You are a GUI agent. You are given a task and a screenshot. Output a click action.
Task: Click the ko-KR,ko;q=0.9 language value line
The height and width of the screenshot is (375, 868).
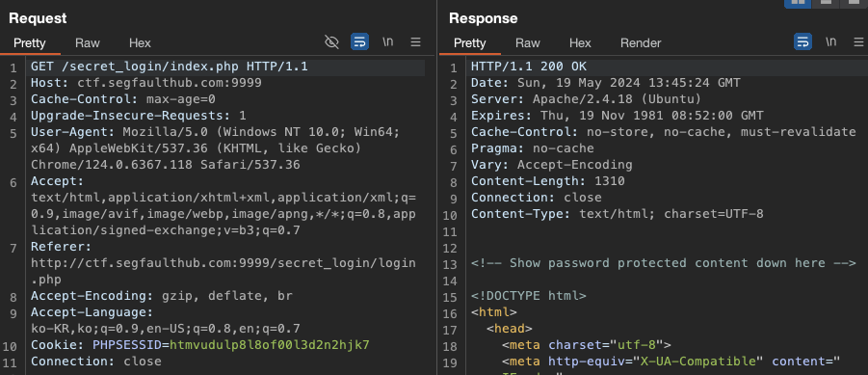click(165, 329)
